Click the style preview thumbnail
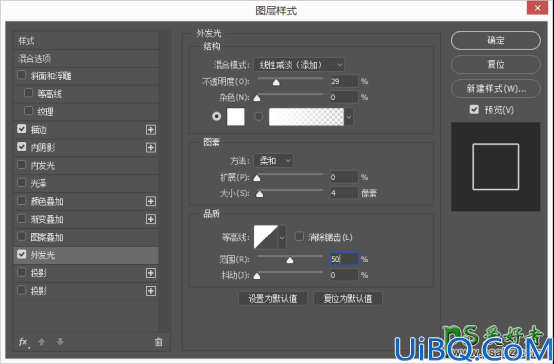 (x=496, y=167)
